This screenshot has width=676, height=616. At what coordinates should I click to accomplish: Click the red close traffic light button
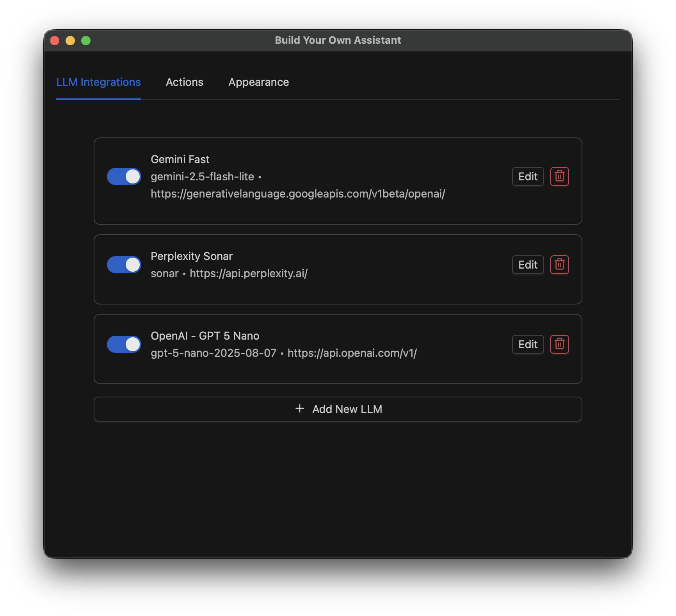pos(55,40)
